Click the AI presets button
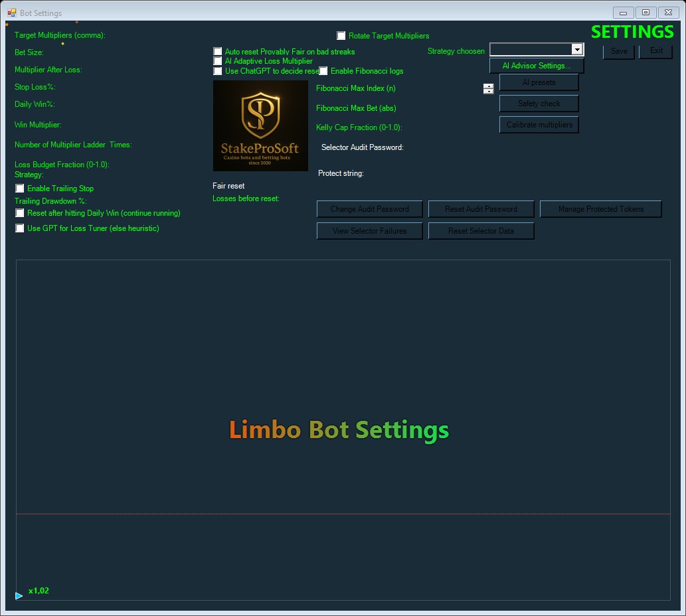This screenshot has width=686, height=616. pyautogui.click(x=539, y=82)
